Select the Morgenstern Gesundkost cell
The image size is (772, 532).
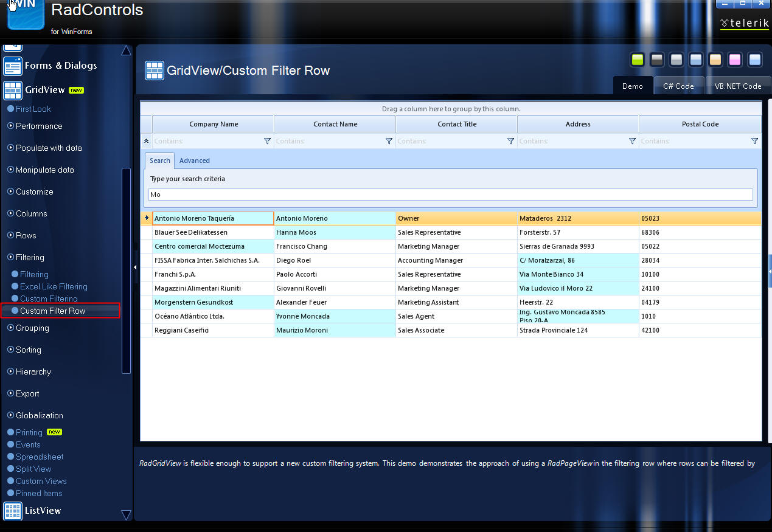[x=214, y=302]
